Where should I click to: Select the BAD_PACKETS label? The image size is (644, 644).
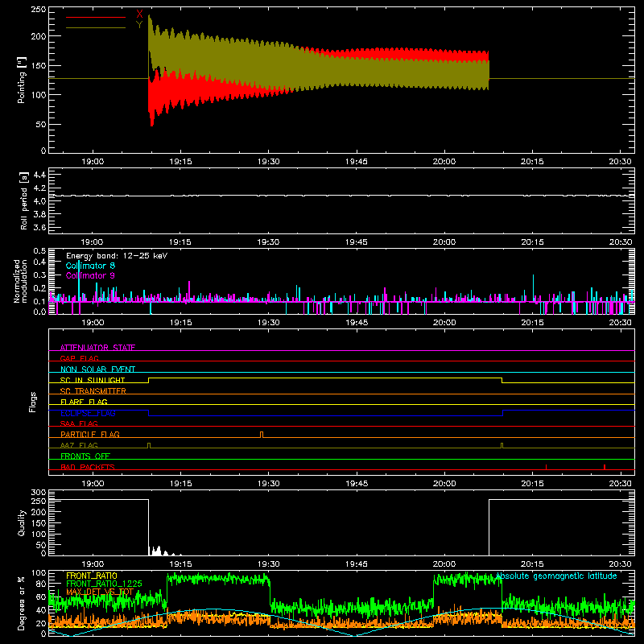88,467
